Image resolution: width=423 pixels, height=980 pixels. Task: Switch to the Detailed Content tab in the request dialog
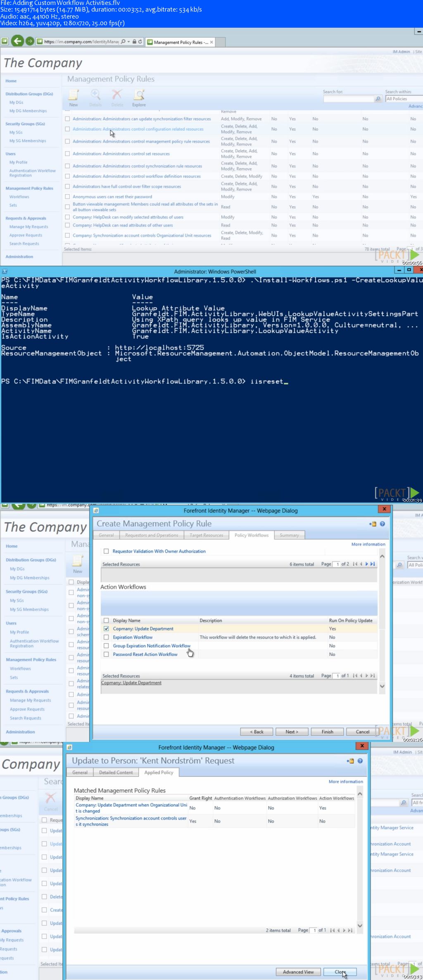click(x=116, y=773)
